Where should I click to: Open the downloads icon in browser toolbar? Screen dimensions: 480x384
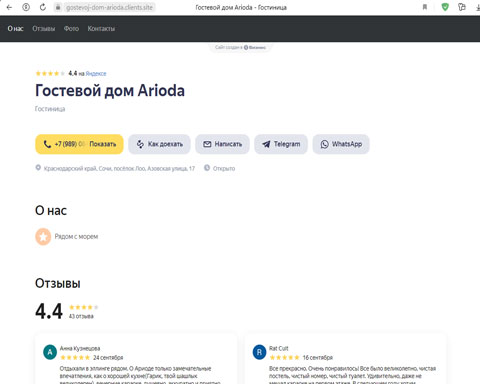pos(478,7)
